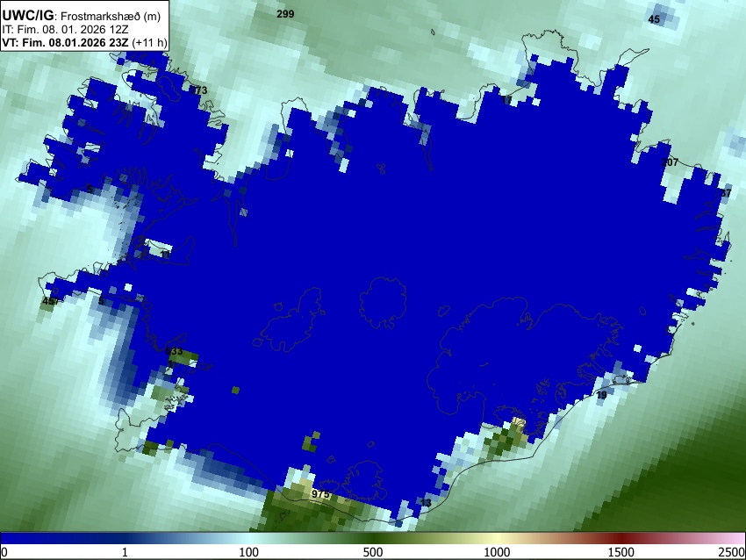Click the map value label 299
Image resolution: width=746 pixels, height=560 pixels.
tap(285, 14)
